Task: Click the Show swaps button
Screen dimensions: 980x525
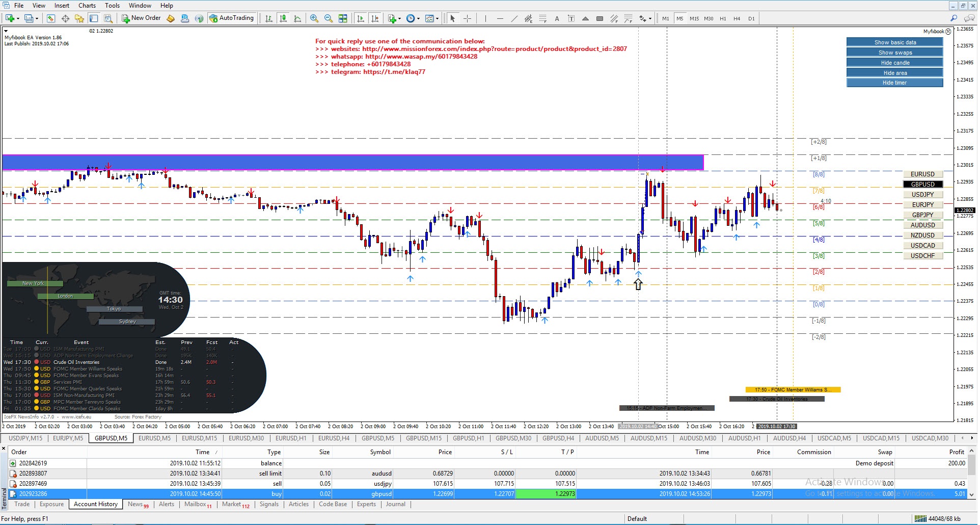Action: point(895,52)
